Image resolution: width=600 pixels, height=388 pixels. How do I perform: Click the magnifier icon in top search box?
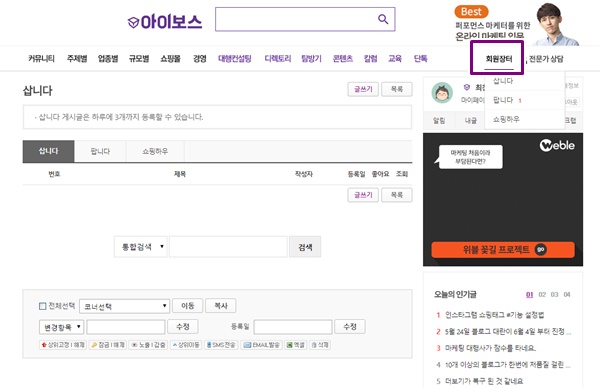point(383,19)
